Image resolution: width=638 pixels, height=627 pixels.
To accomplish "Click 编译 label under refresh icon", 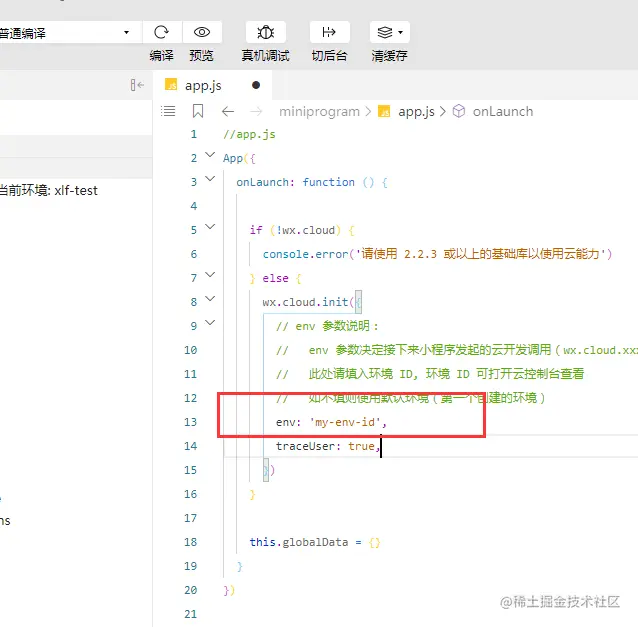I will (162, 55).
